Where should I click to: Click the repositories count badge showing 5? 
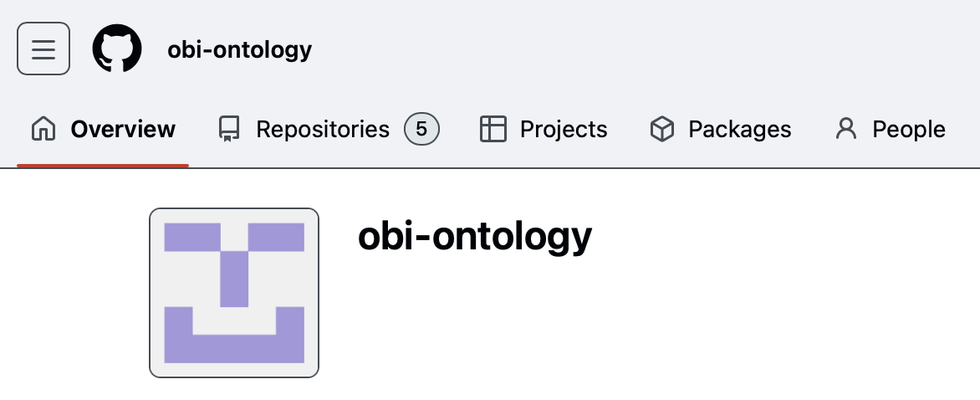coord(421,129)
